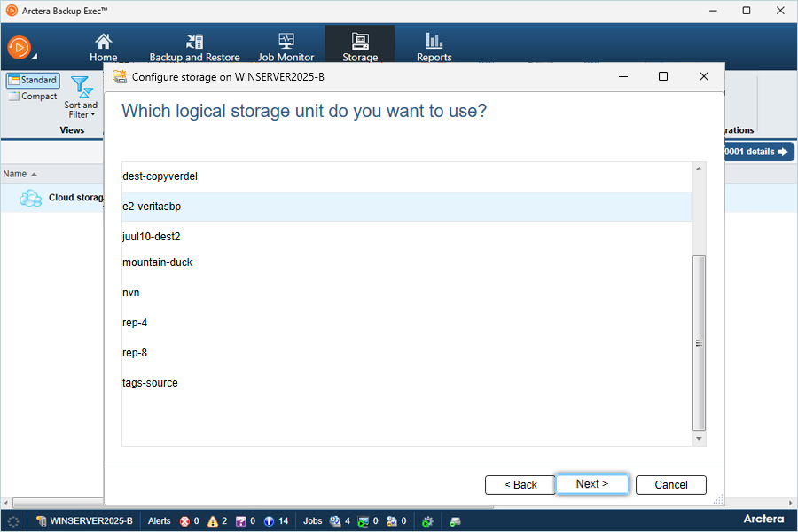Choose mountain-duck from the list
The image size is (798, 532).
click(158, 262)
